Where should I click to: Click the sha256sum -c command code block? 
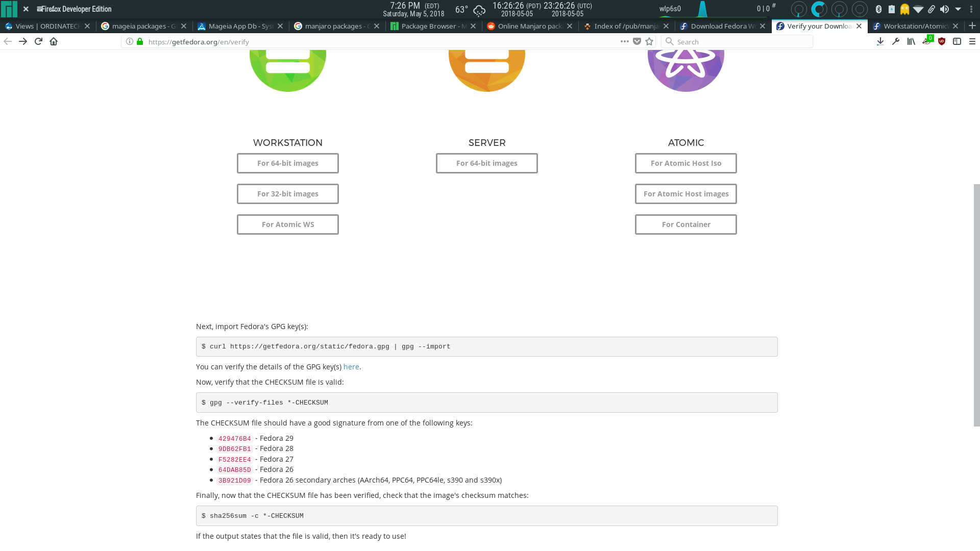click(x=487, y=516)
